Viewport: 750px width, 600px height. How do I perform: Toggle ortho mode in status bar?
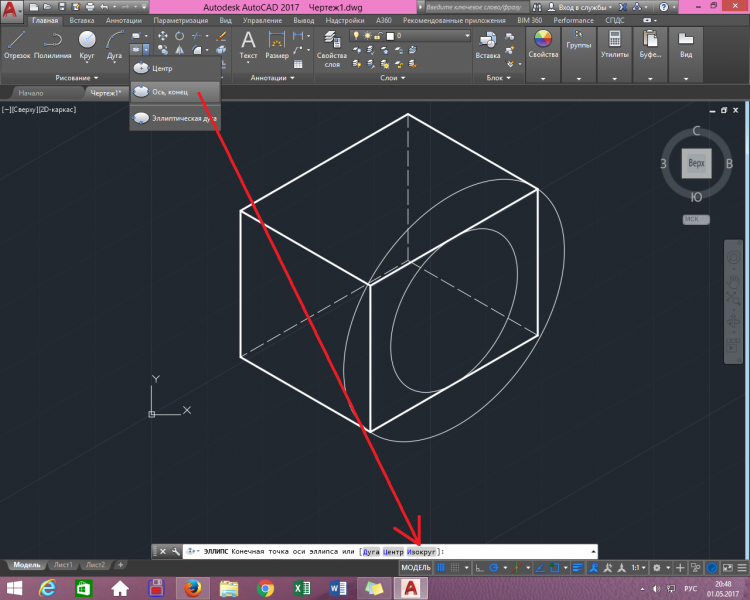479,567
